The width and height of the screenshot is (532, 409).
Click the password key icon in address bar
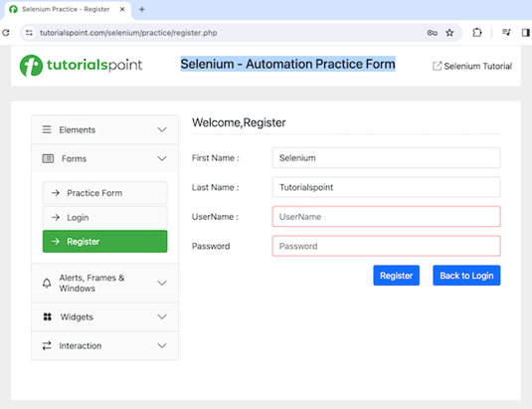(432, 33)
